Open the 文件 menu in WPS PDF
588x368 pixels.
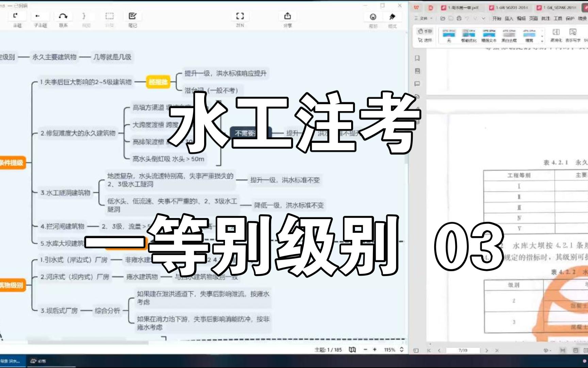click(423, 18)
